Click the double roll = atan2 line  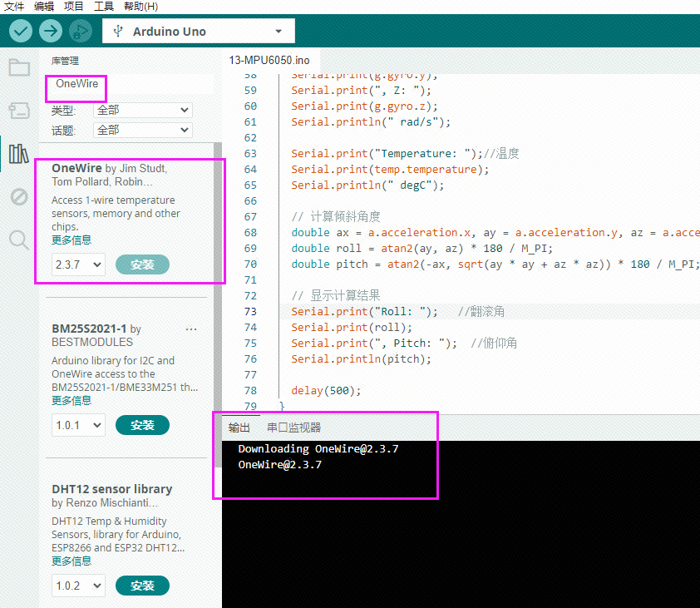pos(421,249)
